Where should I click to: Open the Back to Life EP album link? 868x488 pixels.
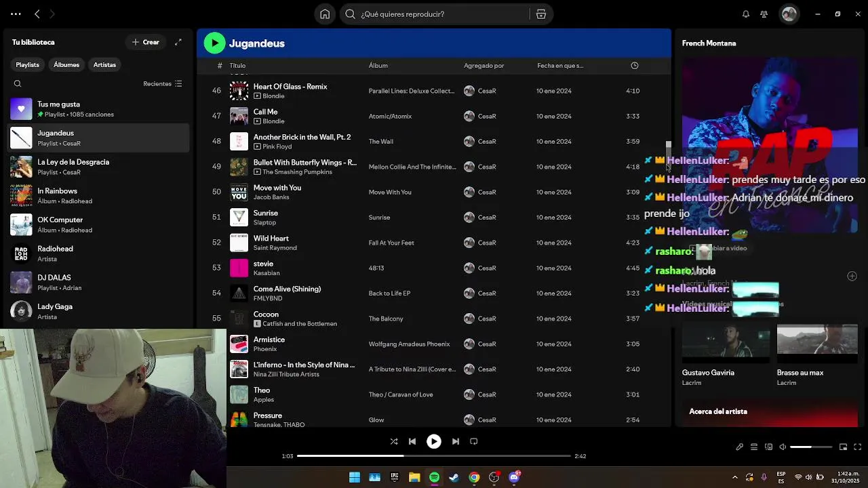click(389, 293)
